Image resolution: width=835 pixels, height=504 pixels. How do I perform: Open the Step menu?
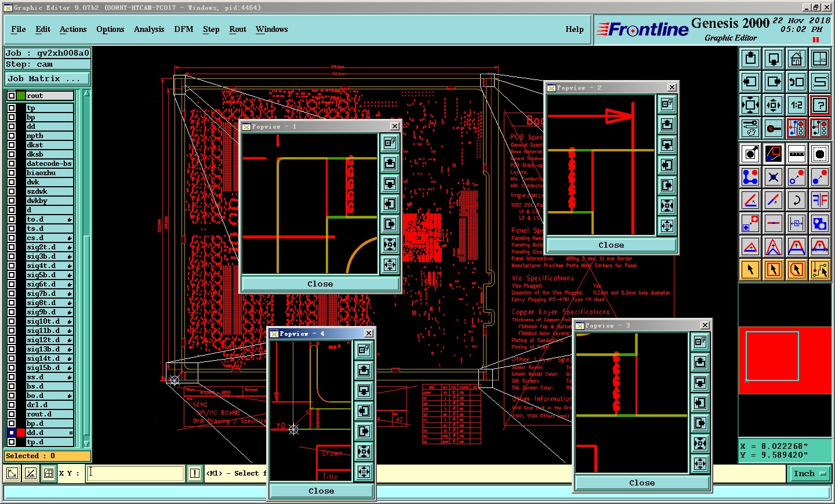point(211,29)
